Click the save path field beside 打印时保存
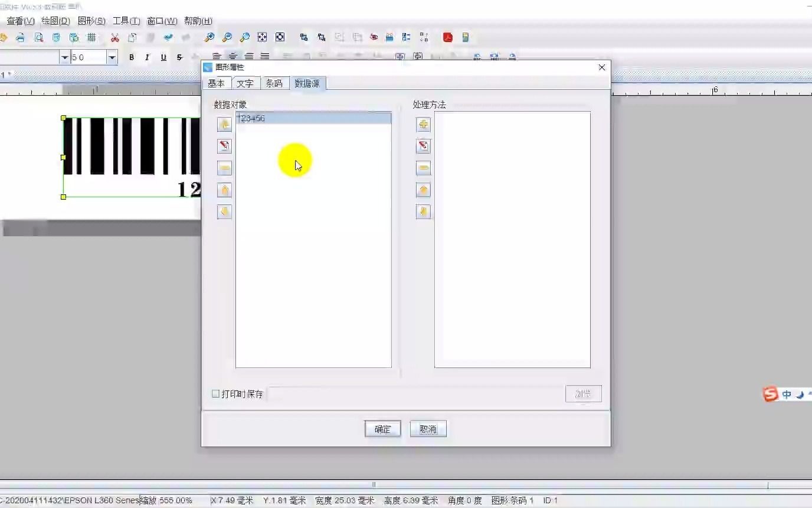812x508 pixels. 416,394
